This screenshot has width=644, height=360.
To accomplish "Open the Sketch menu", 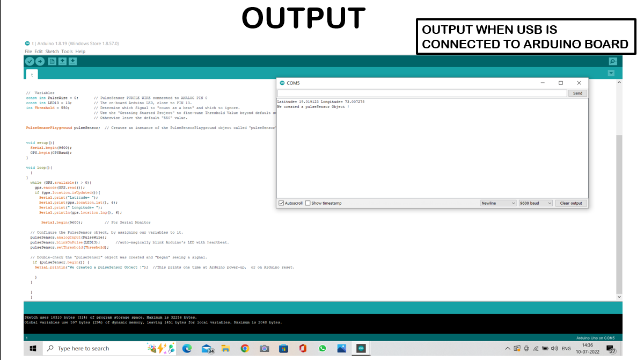I will [x=52, y=52].
